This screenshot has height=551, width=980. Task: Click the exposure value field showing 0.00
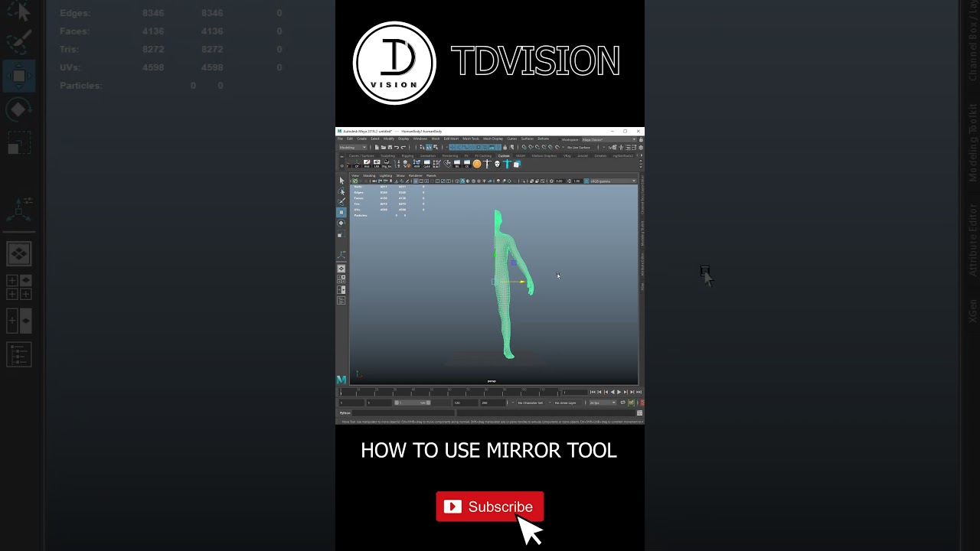click(559, 181)
